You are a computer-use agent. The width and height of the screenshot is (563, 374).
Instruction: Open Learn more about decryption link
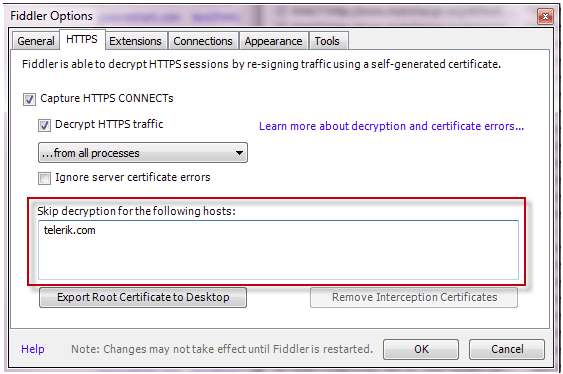(391, 126)
